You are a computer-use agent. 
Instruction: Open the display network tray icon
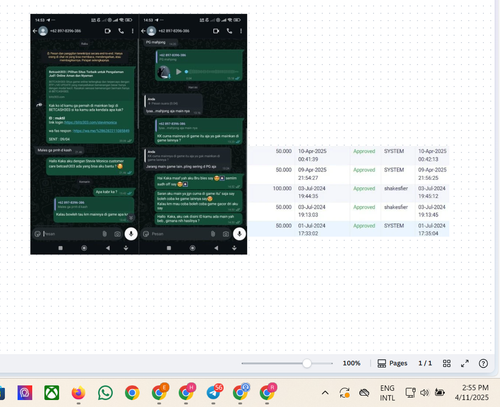410,393
